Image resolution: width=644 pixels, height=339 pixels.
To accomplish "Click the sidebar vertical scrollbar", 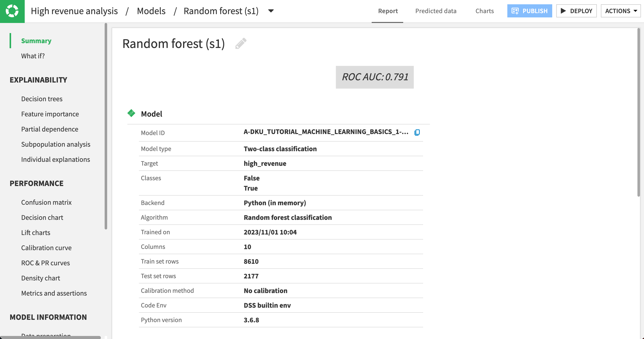I will (x=106, y=126).
